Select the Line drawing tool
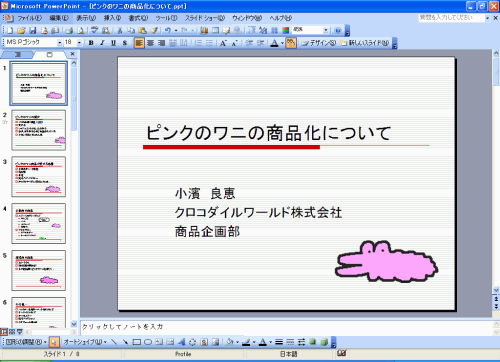Image resolution: width=500 pixels, height=362 pixels. pos(114,342)
